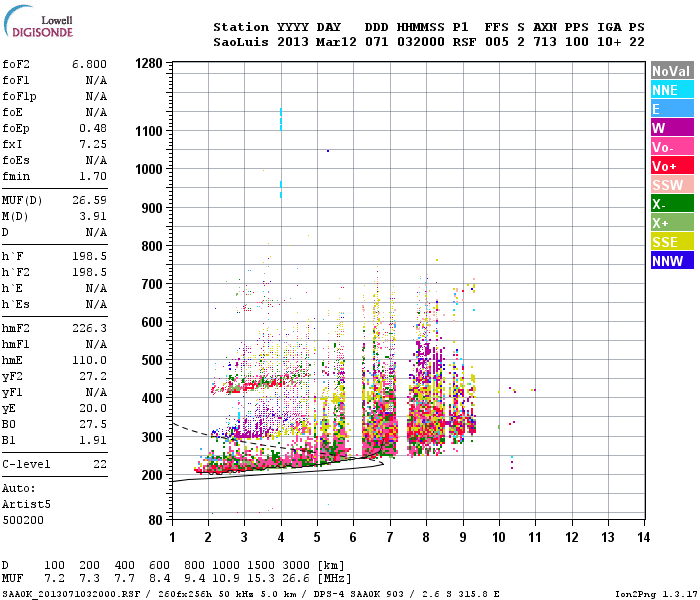
Task: Click the Lowell Digisonde logo
Action: click(x=38, y=22)
